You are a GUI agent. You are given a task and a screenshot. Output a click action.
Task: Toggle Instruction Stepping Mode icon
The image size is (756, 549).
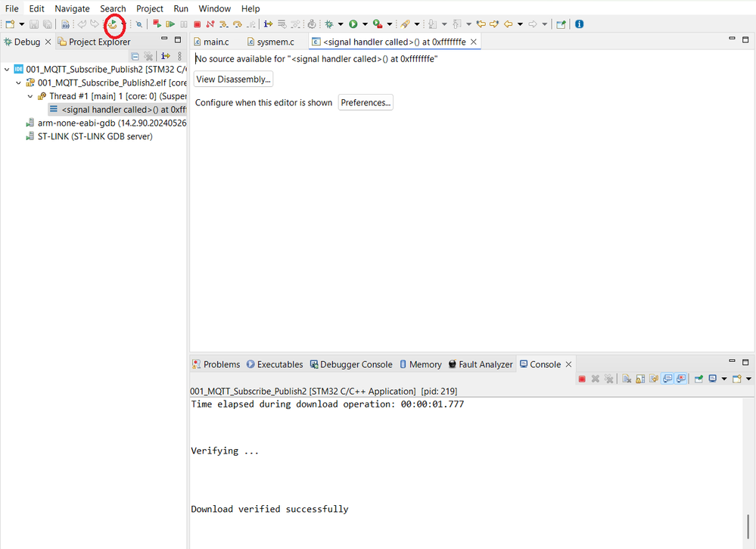(269, 24)
